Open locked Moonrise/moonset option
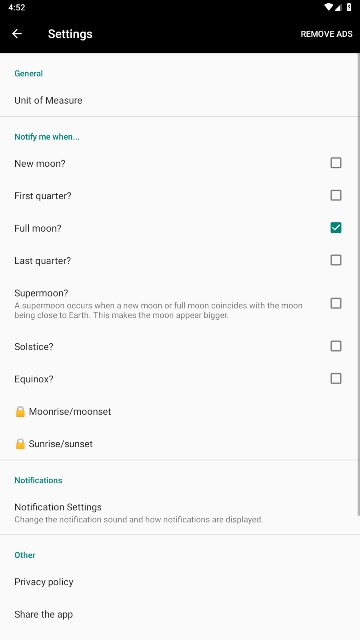 (179, 411)
